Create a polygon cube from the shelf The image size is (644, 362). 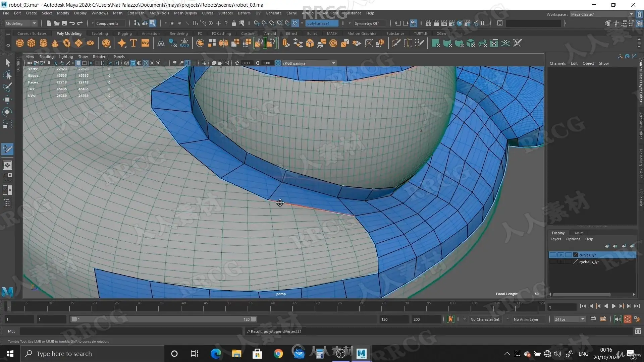click(x=32, y=43)
